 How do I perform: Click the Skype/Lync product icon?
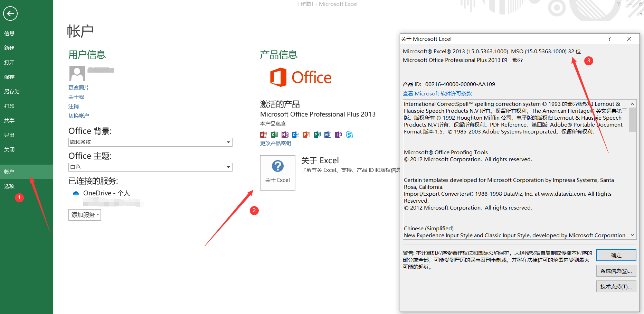pos(349,135)
